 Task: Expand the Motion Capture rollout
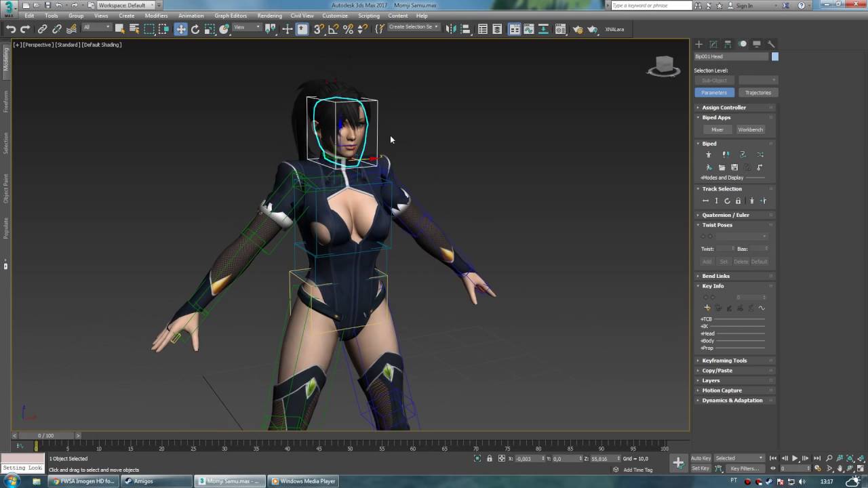(x=722, y=390)
